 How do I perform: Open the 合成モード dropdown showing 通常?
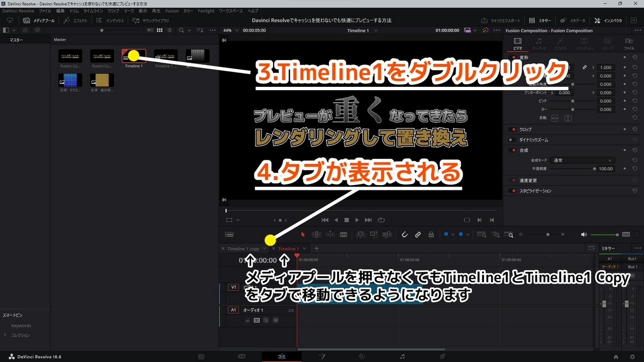click(582, 160)
